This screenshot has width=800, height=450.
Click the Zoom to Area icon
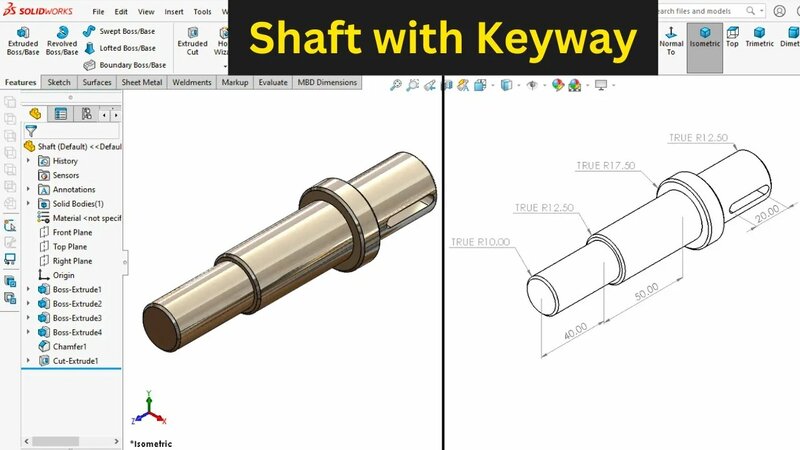412,85
